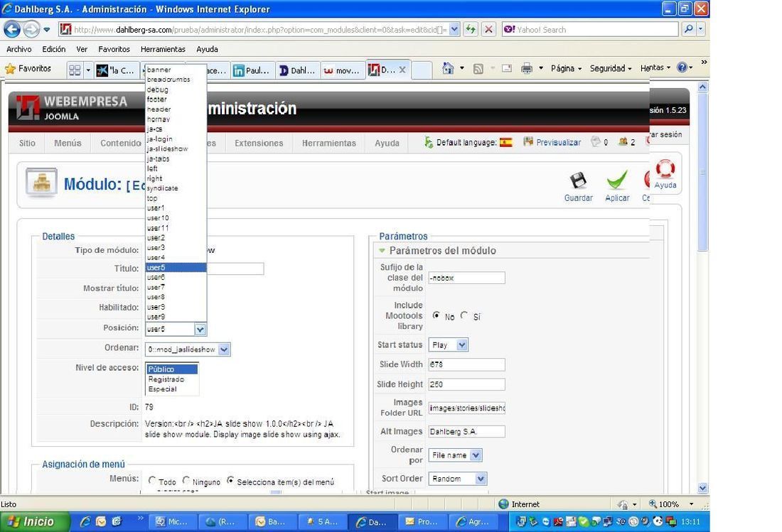Select Todo radio for Menús
Viewport: 782px width, 532px height.
(152, 481)
